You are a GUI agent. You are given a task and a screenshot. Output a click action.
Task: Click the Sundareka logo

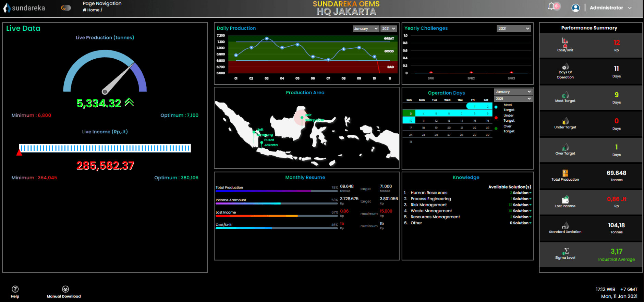pos(24,8)
